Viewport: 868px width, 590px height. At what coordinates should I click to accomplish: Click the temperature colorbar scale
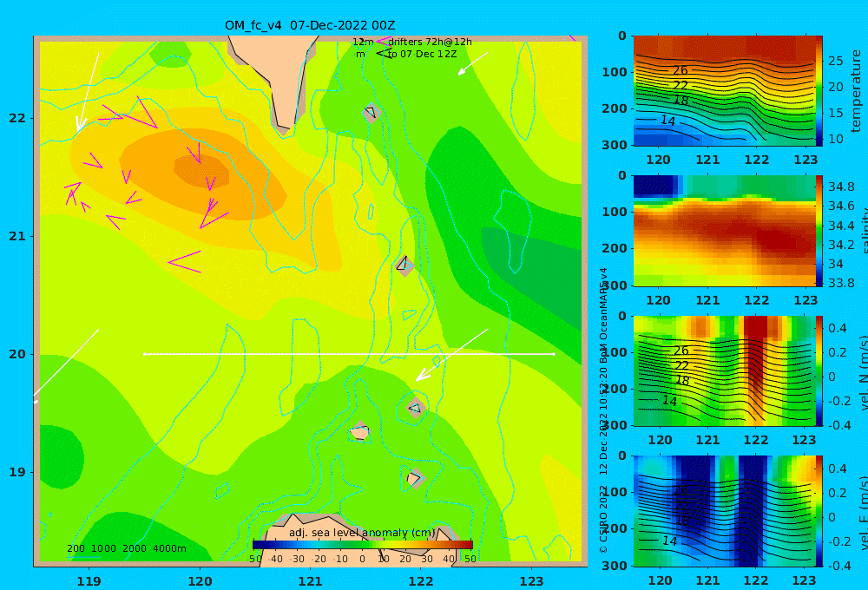[x=819, y=91]
